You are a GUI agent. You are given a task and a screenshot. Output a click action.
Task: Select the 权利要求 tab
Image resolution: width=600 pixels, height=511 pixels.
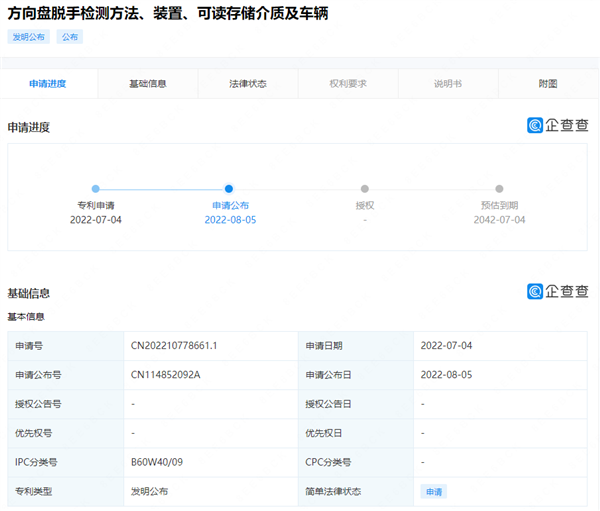tap(348, 83)
